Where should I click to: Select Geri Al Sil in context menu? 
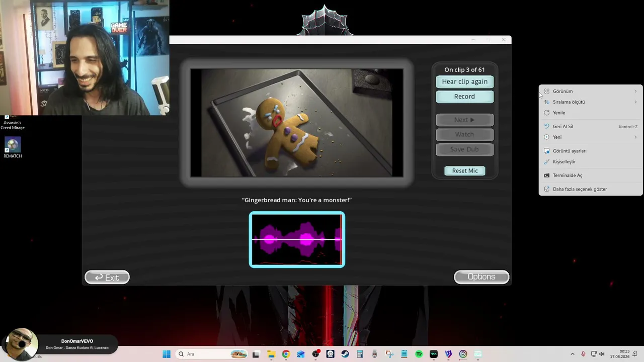[591, 126]
